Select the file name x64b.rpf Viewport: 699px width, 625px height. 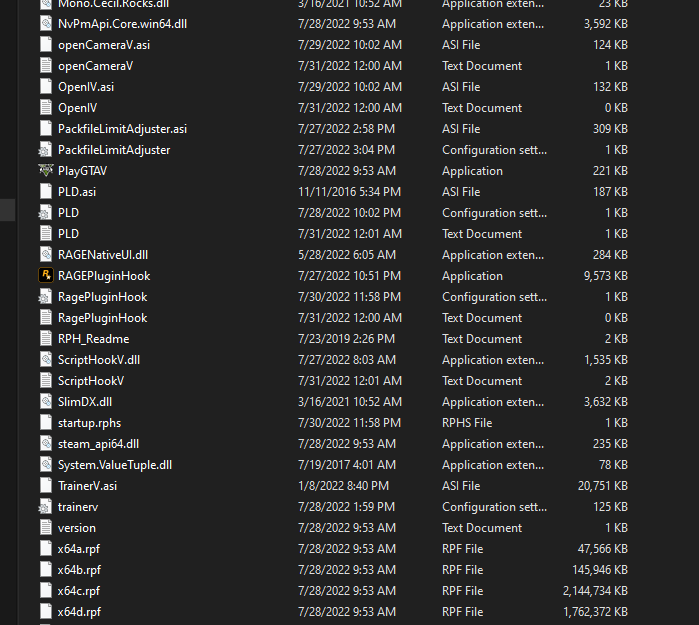[x=79, y=570]
